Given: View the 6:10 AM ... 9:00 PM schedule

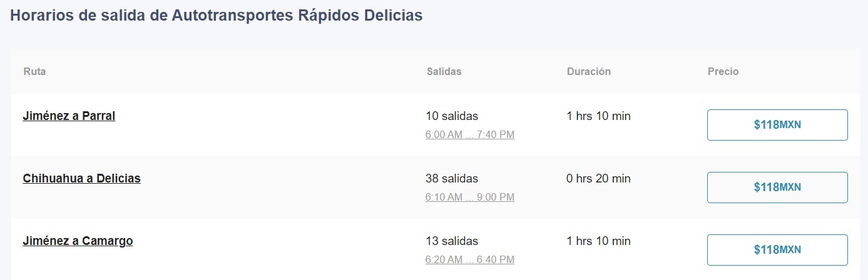Looking at the screenshot, I should (x=470, y=197).
